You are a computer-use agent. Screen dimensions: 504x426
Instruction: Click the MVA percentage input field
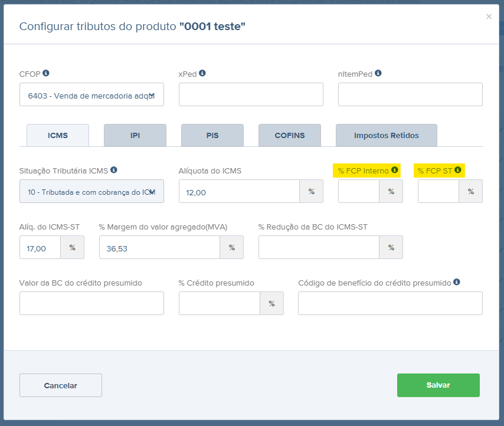point(159,247)
